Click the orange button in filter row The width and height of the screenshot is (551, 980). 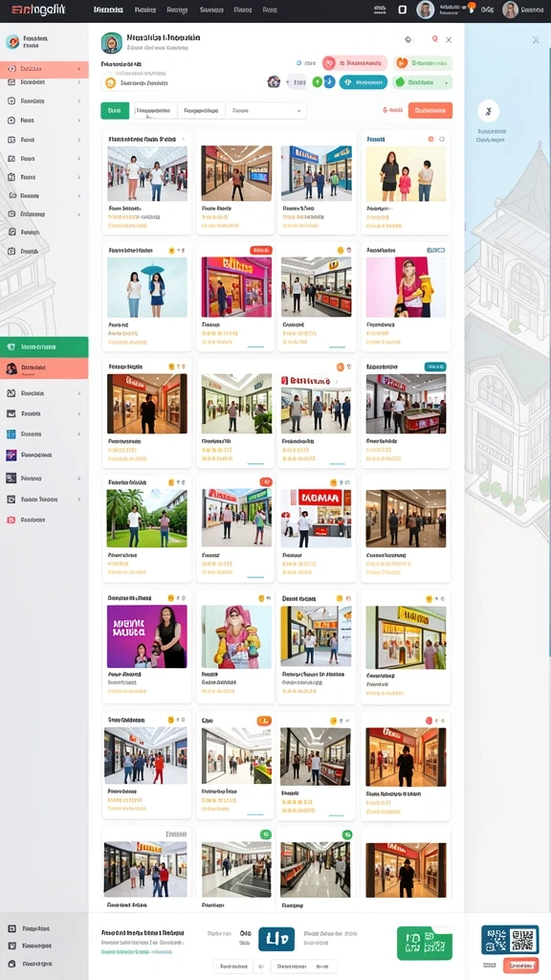click(x=430, y=110)
